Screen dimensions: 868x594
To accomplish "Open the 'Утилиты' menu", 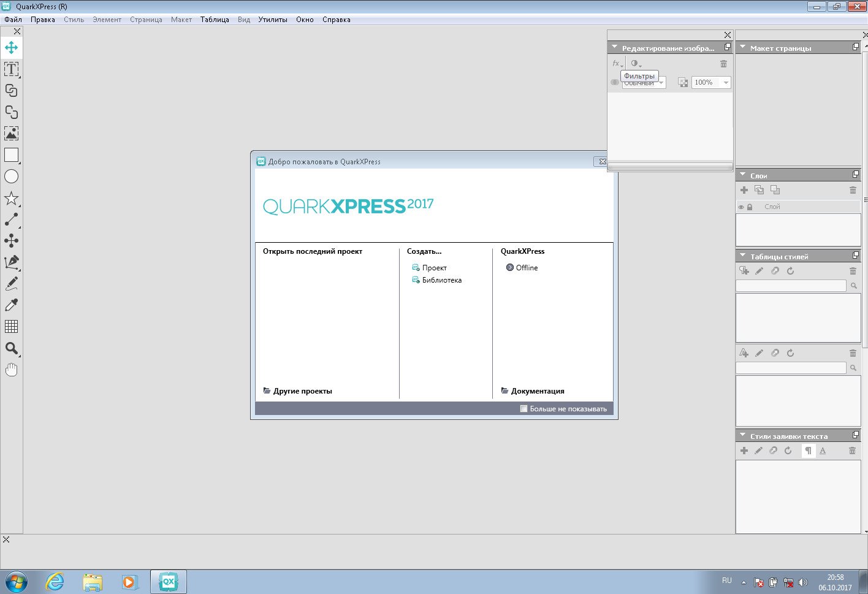I will click(x=273, y=20).
